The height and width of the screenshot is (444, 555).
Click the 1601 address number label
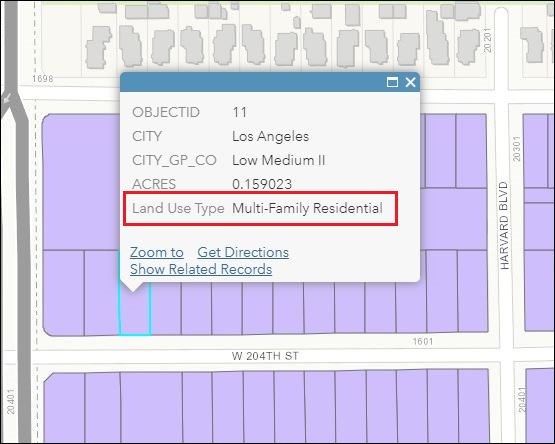coord(423,341)
